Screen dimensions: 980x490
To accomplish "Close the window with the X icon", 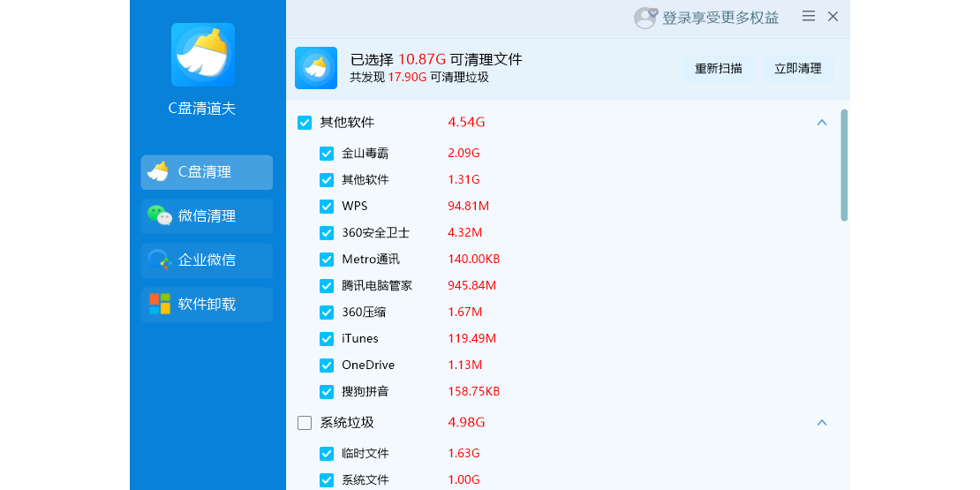I will [x=833, y=17].
